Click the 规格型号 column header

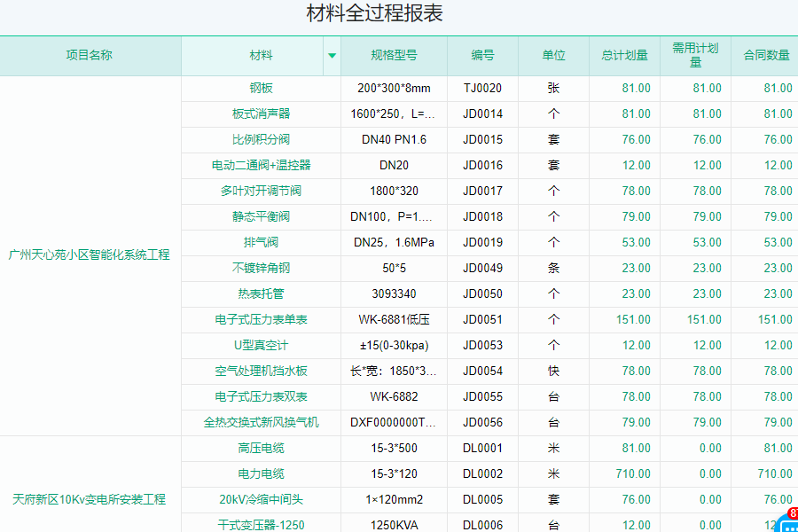[394, 55]
